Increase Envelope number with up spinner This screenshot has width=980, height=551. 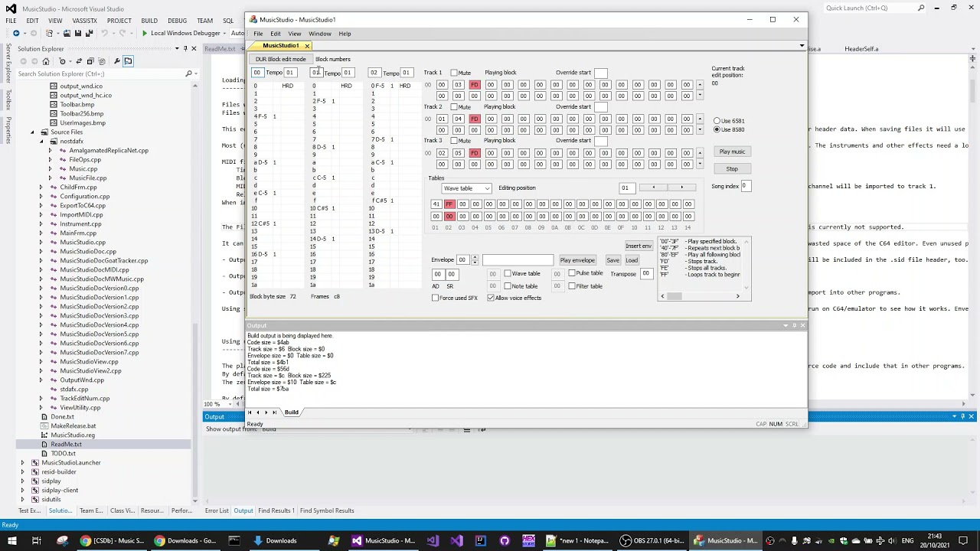click(x=475, y=257)
